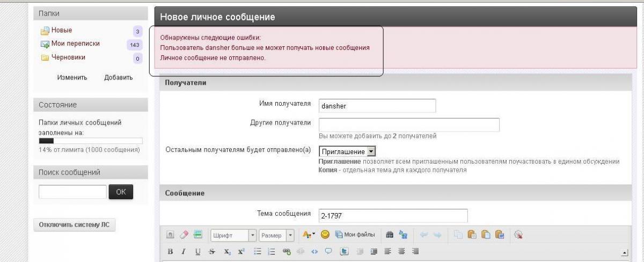Image resolution: width=644 pixels, height=262 pixels.
Task: Click the text Личное сообщение не отправлено.
Action: point(213,57)
